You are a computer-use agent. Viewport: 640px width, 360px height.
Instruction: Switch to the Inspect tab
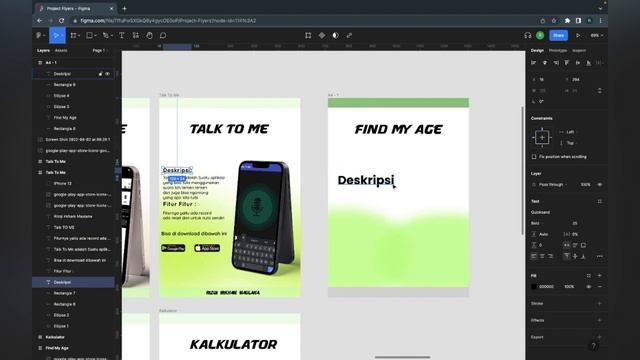pos(579,51)
